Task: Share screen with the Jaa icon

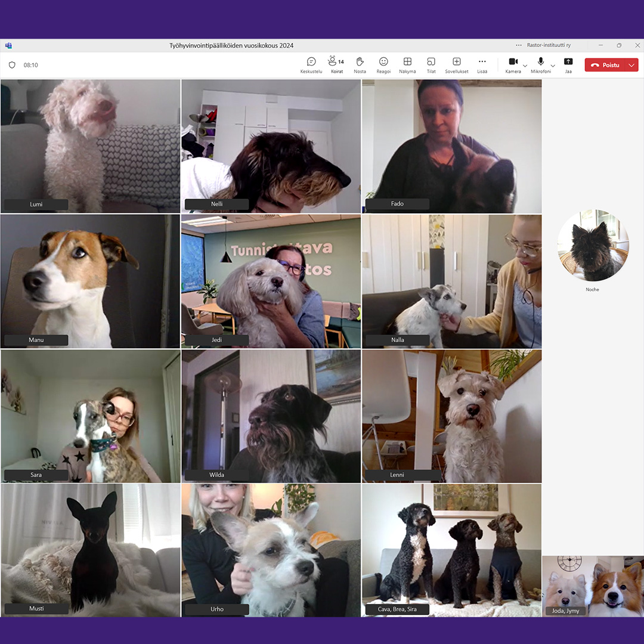Action: [568, 65]
